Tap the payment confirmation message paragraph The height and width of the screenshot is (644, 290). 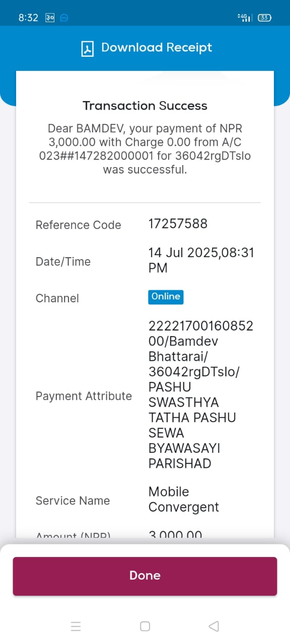[145, 149]
